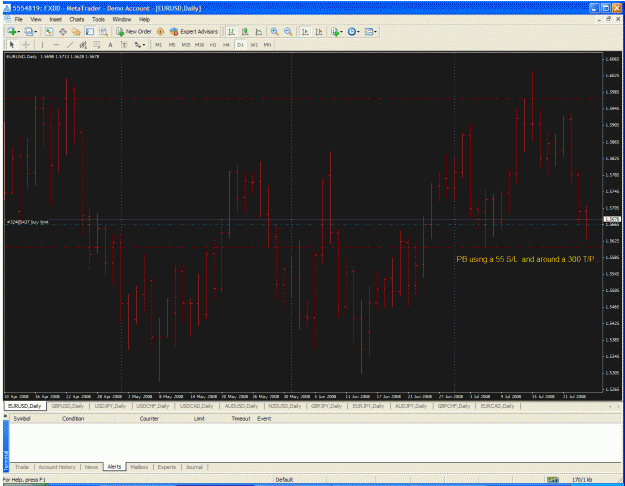625x486 pixels.
Task: Select the Cursor arrow tool
Action: (12, 45)
